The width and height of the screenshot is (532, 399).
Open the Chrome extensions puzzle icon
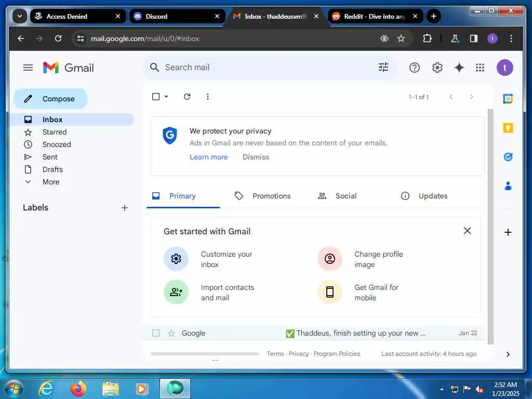(427, 38)
